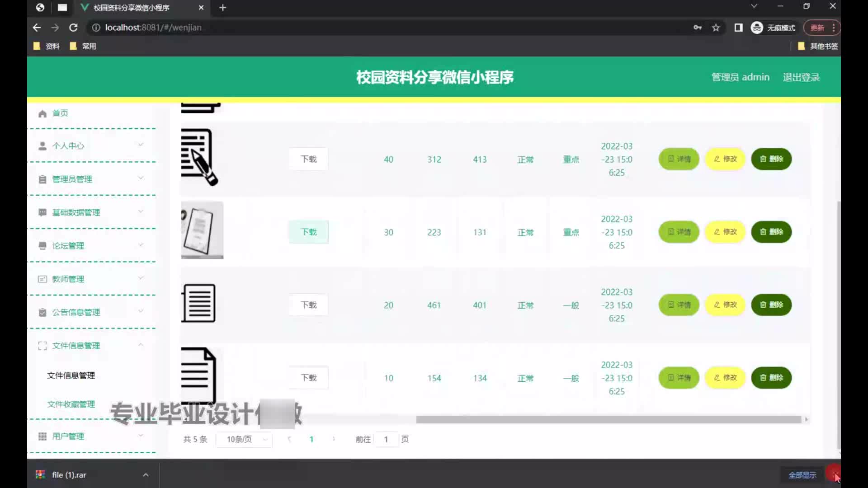Delete the row with value 40

[771, 159]
